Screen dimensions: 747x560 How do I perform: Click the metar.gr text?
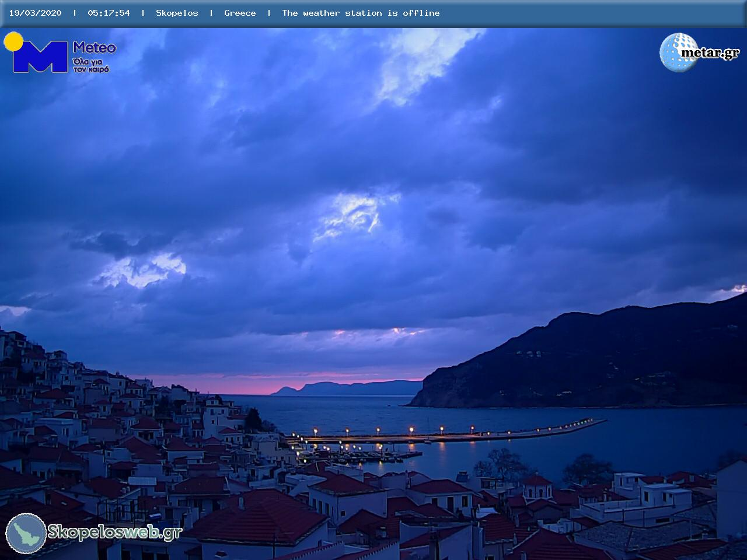[x=710, y=53]
